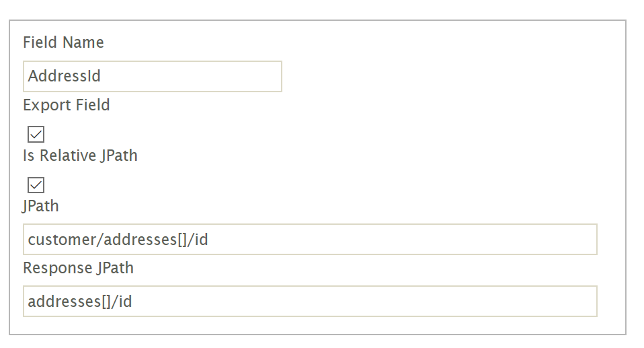Screen dimensions: 644x348
Task: Click the "JPath" label above the customer path
Action: [40, 206]
